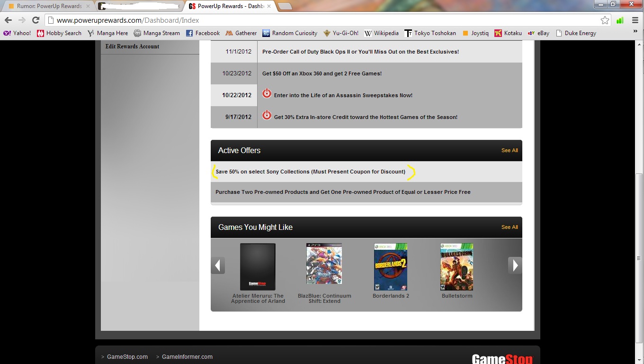Open the 30% Extra In-store Credit message
644x364 pixels.
(x=366, y=117)
